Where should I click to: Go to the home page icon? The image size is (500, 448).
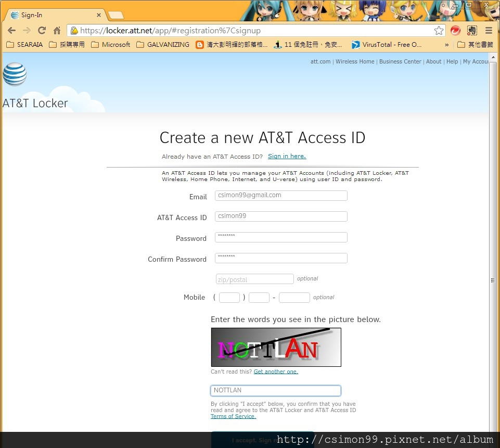pos(57,31)
